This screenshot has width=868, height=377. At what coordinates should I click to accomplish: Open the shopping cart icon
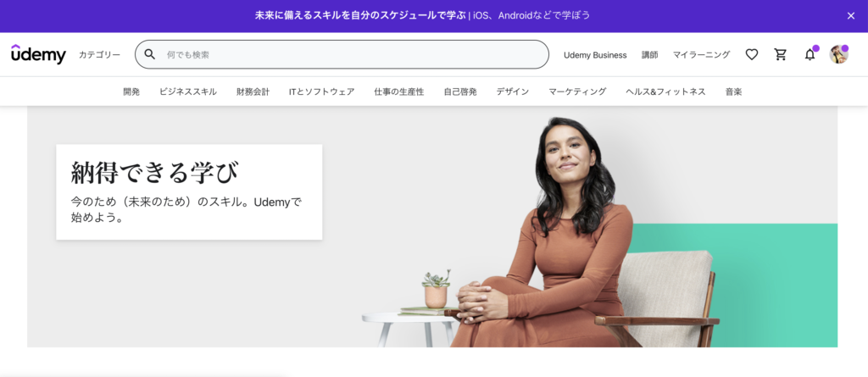(781, 55)
